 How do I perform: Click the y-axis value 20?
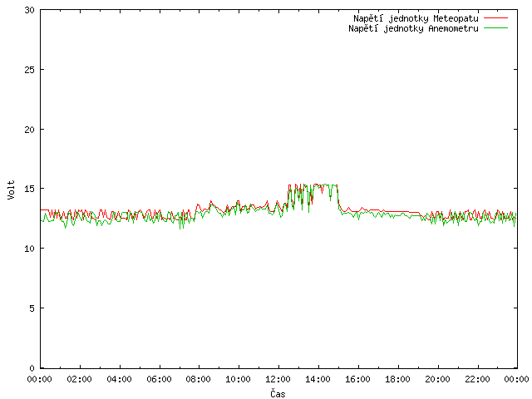click(30, 130)
